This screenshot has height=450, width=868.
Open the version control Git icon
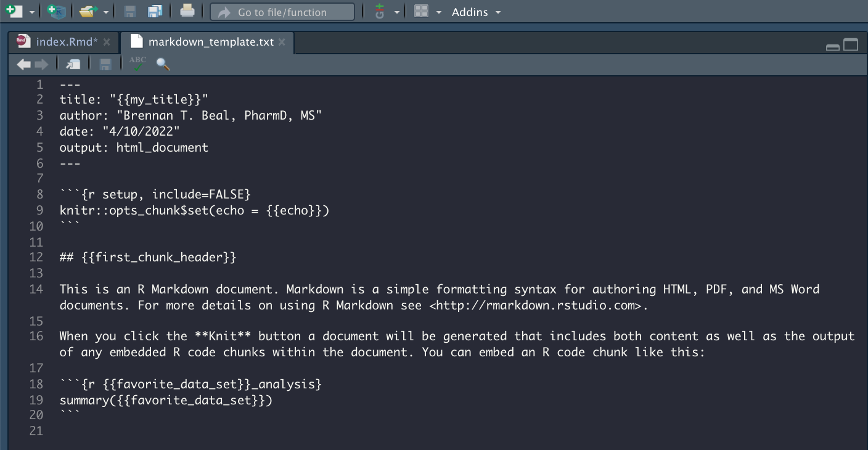pos(380,11)
